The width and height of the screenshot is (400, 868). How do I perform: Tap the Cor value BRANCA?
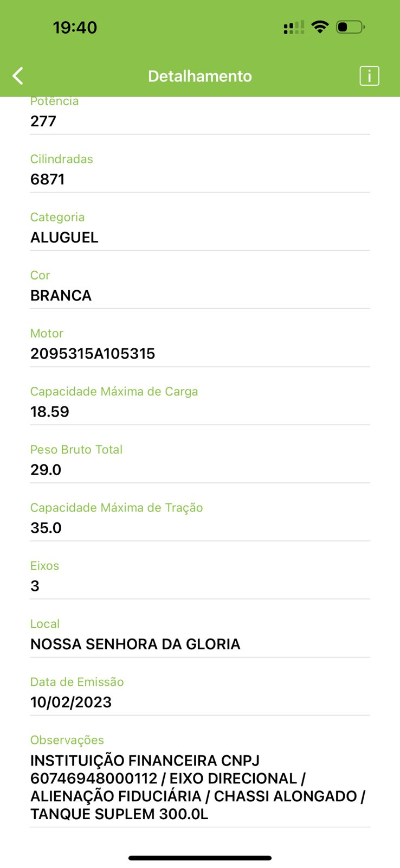(x=61, y=295)
